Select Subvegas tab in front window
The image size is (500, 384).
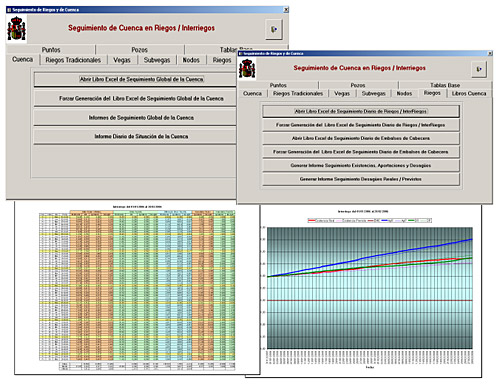pyautogui.click(x=373, y=94)
